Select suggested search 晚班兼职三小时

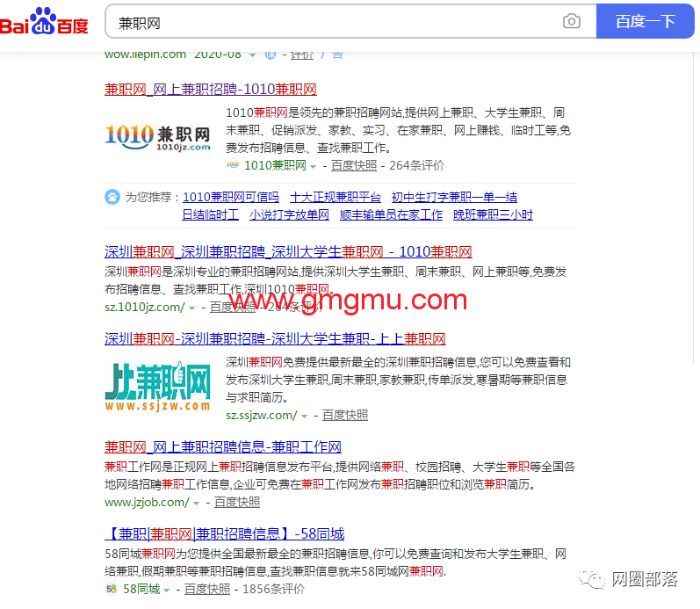coord(493,214)
